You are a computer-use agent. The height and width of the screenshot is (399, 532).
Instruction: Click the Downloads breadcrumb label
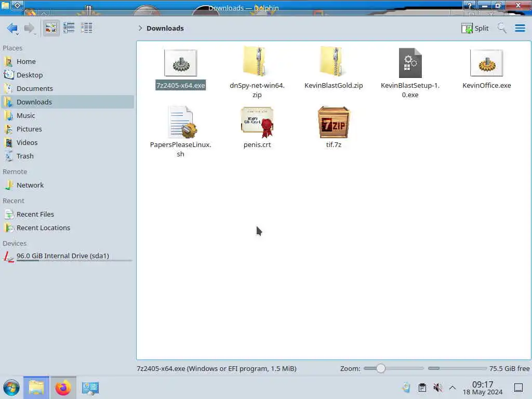pyautogui.click(x=165, y=28)
